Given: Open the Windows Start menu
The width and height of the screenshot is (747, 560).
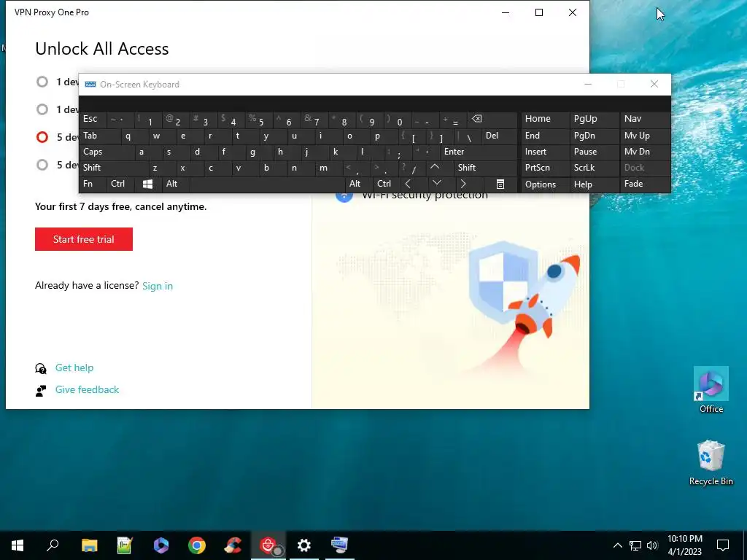Looking at the screenshot, I should pos(18,545).
